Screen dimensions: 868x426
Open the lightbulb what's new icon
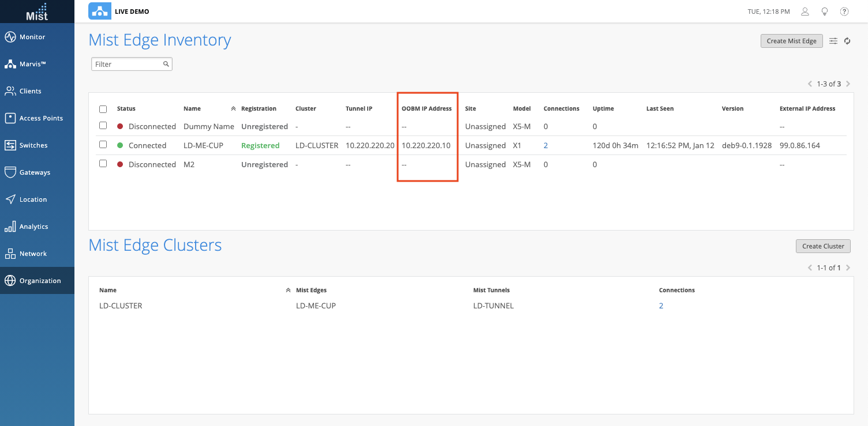(825, 12)
